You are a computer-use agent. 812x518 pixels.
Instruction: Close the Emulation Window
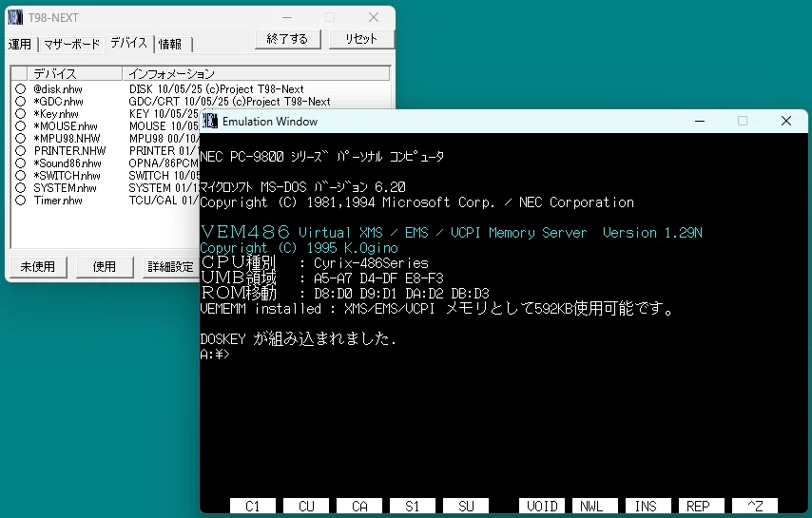tap(786, 121)
